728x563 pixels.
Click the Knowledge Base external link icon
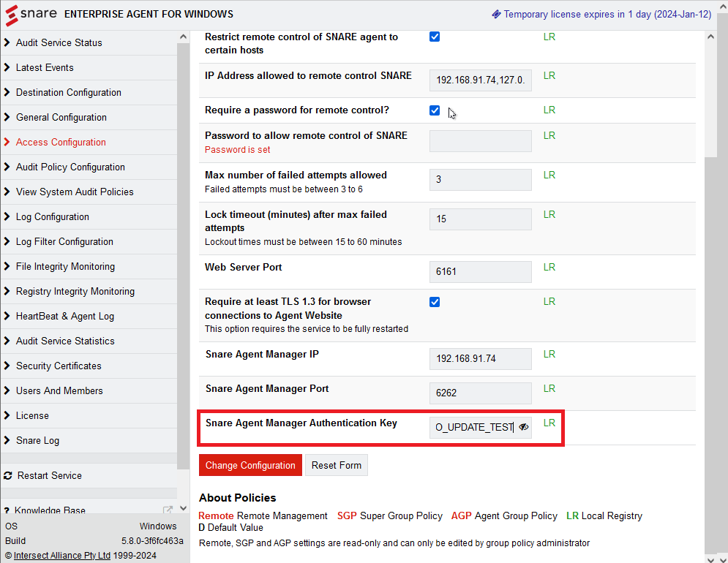click(x=168, y=510)
